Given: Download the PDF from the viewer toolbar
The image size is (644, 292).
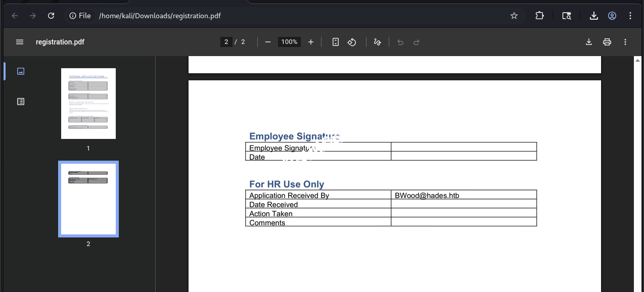Looking at the screenshot, I should coord(588,42).
